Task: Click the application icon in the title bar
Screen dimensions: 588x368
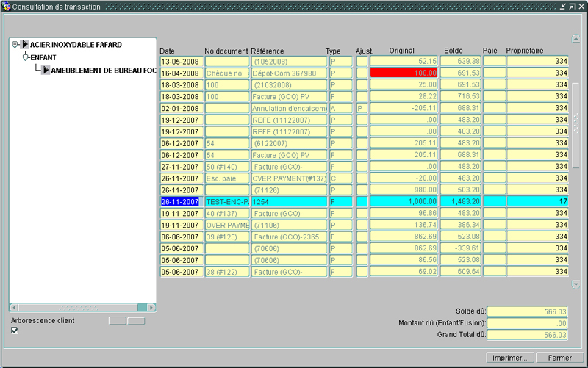Action: tap(6, 6)
